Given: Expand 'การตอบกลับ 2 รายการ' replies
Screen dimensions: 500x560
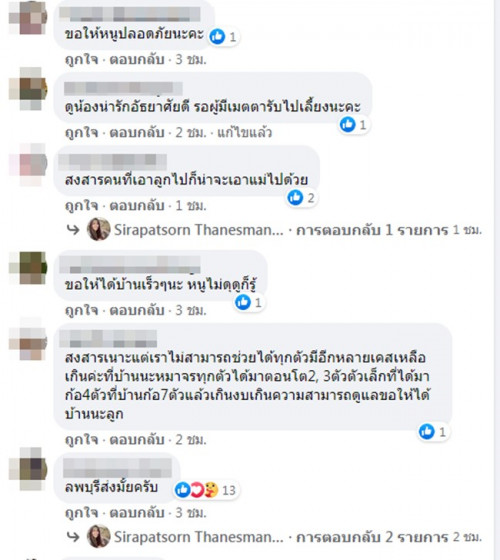Looking at the screenshot, I should pyautogui.click(x=372, y=537).
